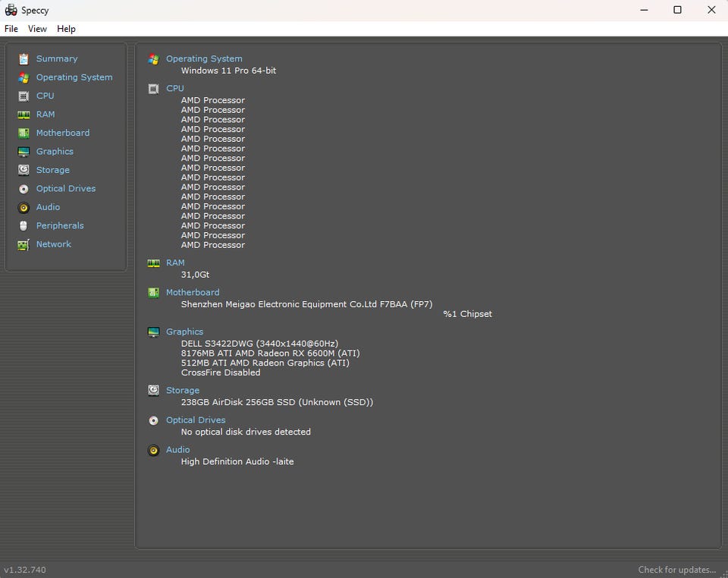Click the %1 Chipset text

point(468,314)
